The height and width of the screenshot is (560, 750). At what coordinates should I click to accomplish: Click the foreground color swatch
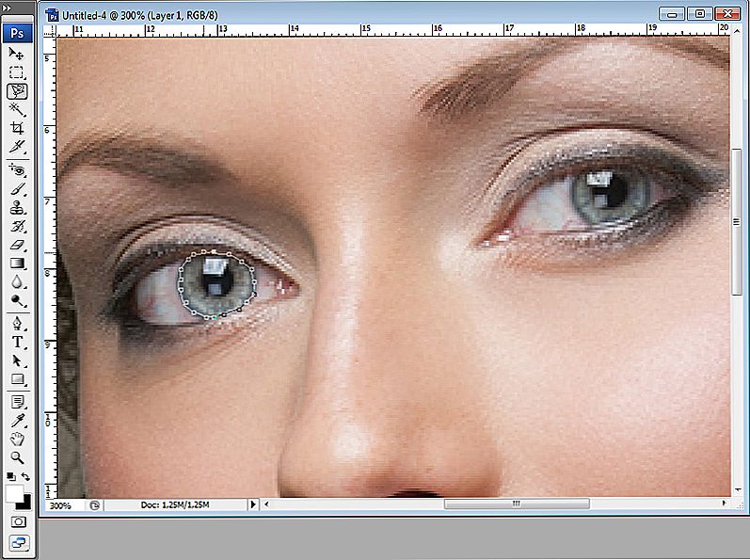tap(15, 493)
